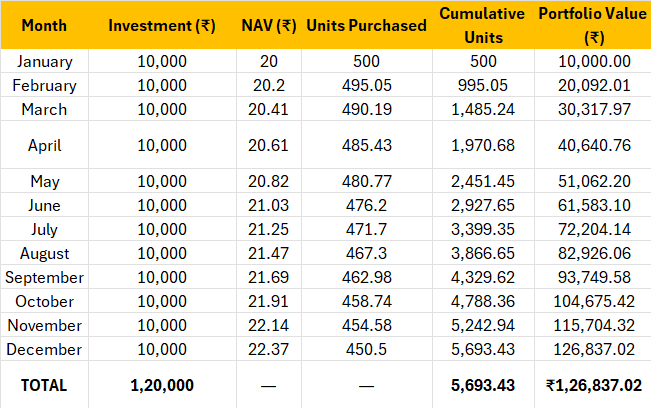The height and width of the screenshot is (408, 651).
Task: Select May portfolio value 51,062.20
Action: click(x=593, y=181)
